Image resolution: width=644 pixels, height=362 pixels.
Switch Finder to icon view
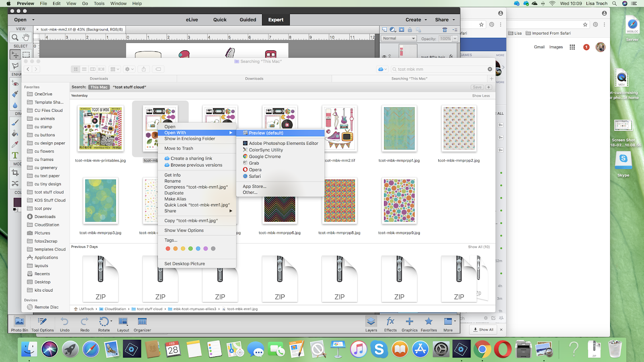click(76, 69)
